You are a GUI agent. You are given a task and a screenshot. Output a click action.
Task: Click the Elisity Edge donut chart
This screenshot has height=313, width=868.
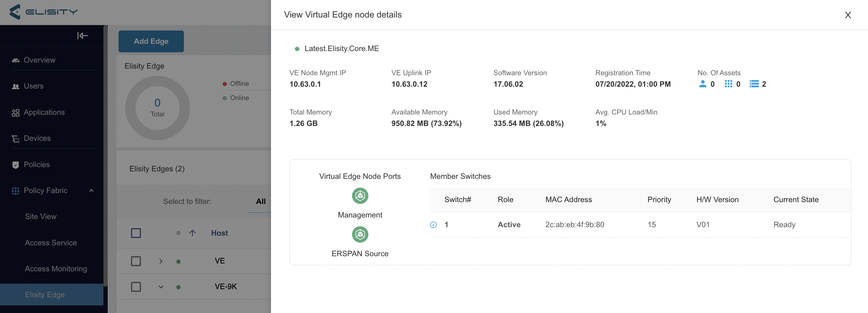(157, 108)
